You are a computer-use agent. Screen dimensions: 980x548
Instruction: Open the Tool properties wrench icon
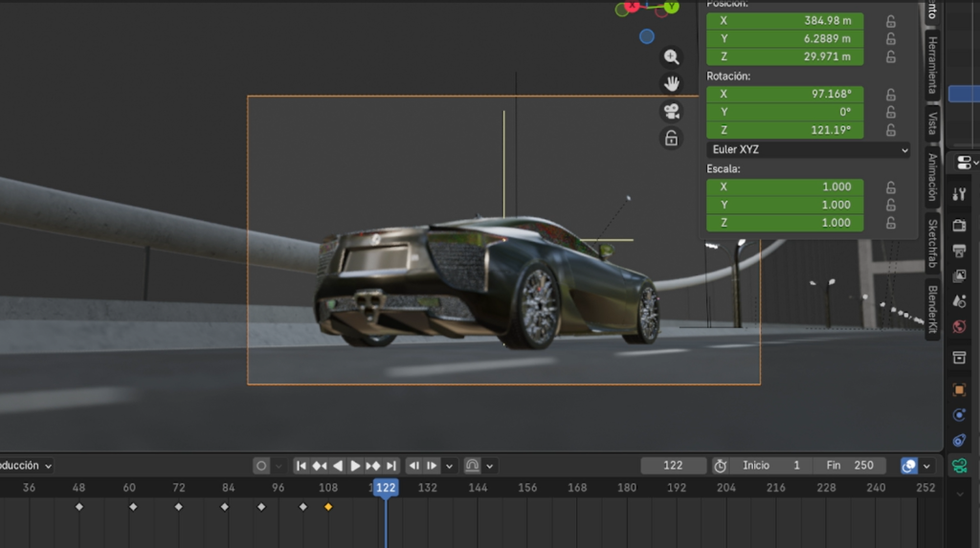click(x=959, y=194)
